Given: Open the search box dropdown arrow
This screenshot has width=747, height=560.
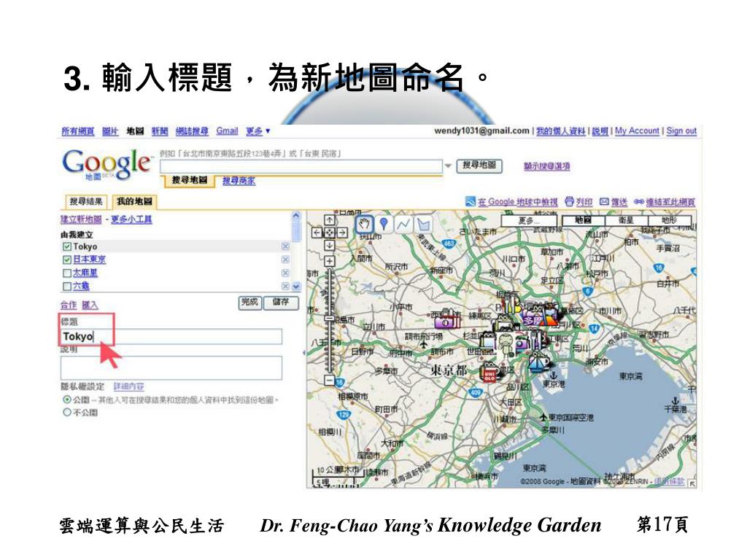Looking at the screenshot, I should (449, 166).
